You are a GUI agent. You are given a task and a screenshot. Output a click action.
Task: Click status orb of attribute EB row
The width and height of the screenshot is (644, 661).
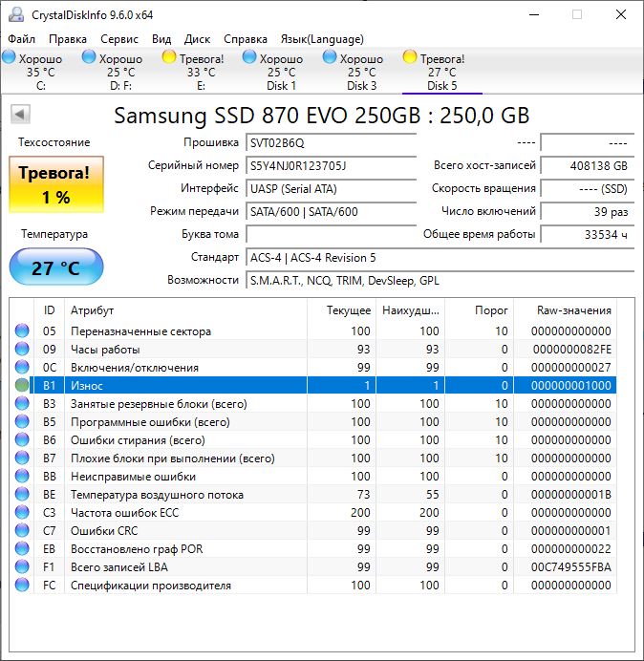22,548
